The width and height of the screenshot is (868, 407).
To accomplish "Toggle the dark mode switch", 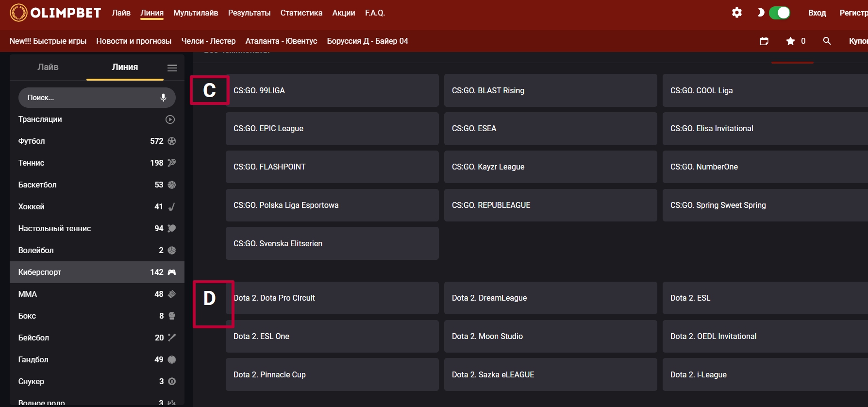I will 779,13.
